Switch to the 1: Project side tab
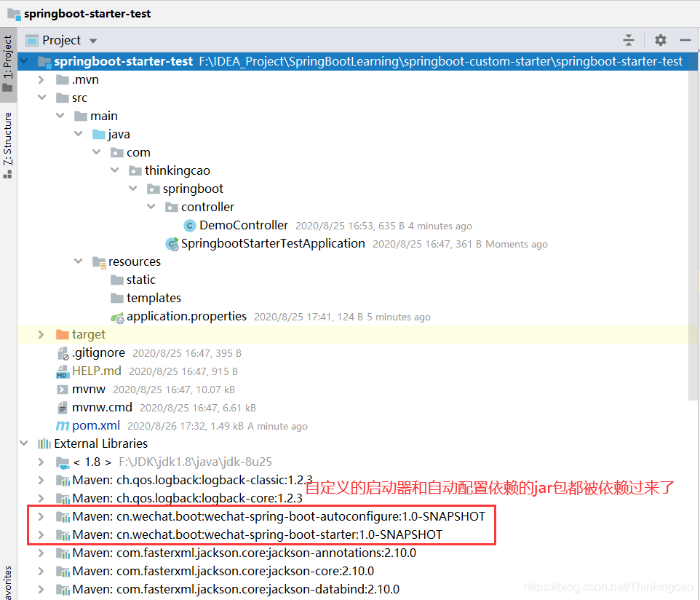This screenshot has width=700, height=600. pos(7,63)
